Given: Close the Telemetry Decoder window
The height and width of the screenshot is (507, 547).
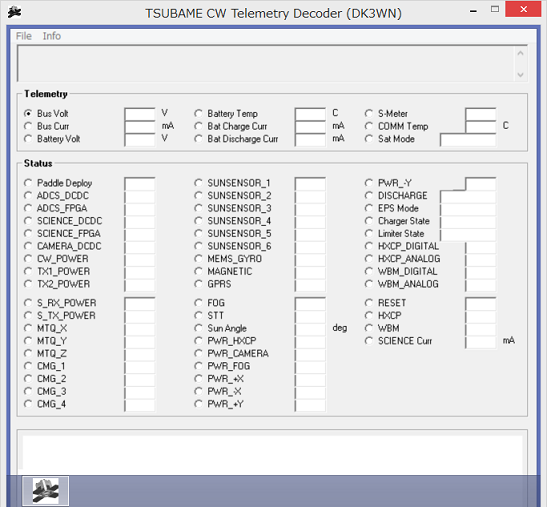Looking at the screenshot, I should pos(523,9).
